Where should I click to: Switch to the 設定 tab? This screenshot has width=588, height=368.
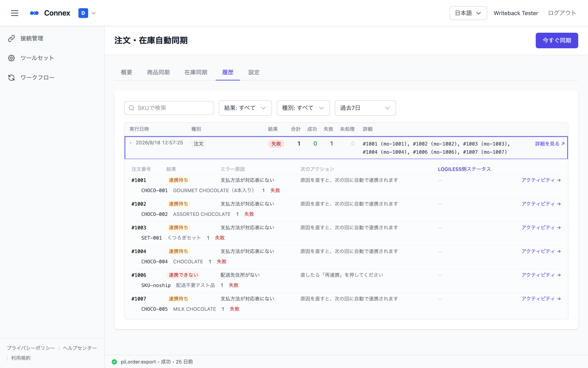(x=254, y=72)
